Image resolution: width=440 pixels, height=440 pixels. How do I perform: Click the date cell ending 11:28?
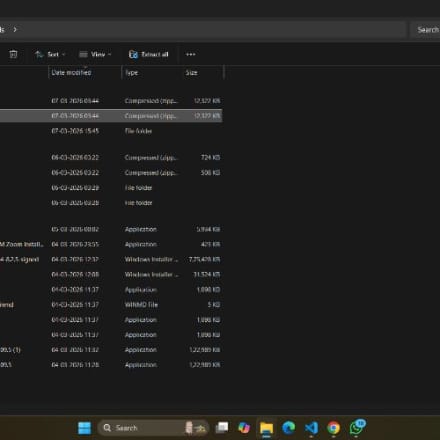tap(75, 365)
